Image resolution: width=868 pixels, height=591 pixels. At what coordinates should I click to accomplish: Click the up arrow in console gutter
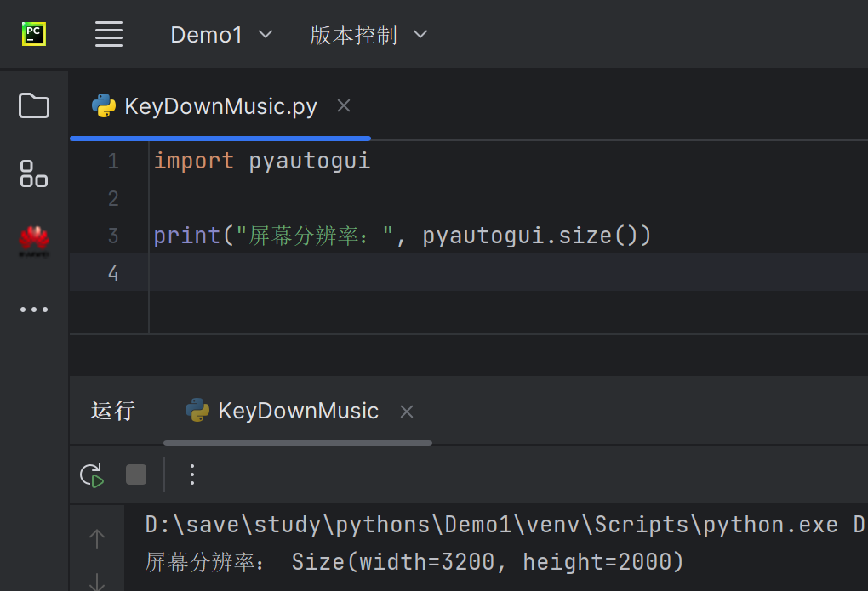(97, 539)
